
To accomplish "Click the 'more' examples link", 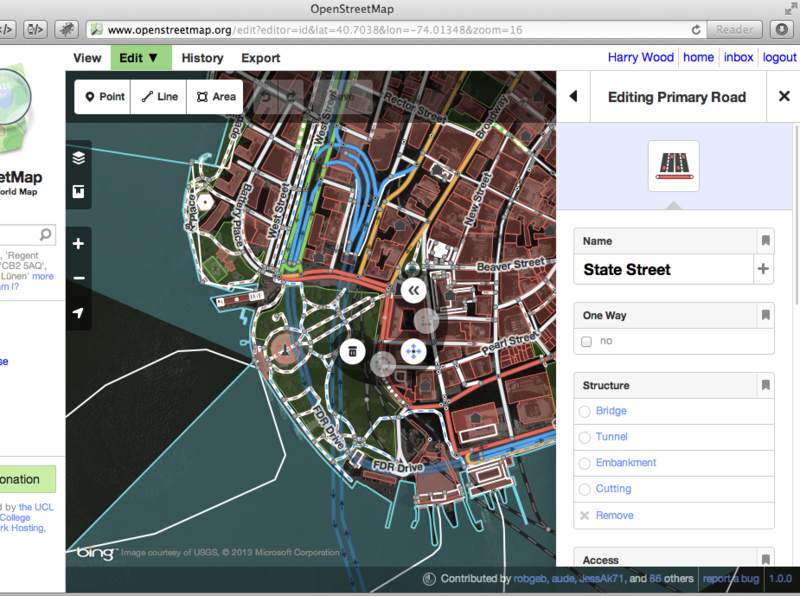I will coord(43,276).
